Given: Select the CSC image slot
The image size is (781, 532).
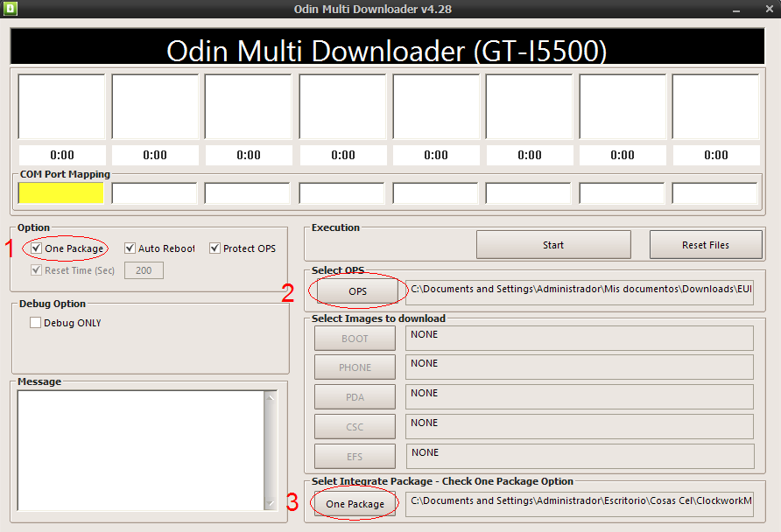Looking at the screenshot, I should coord(354,426).
